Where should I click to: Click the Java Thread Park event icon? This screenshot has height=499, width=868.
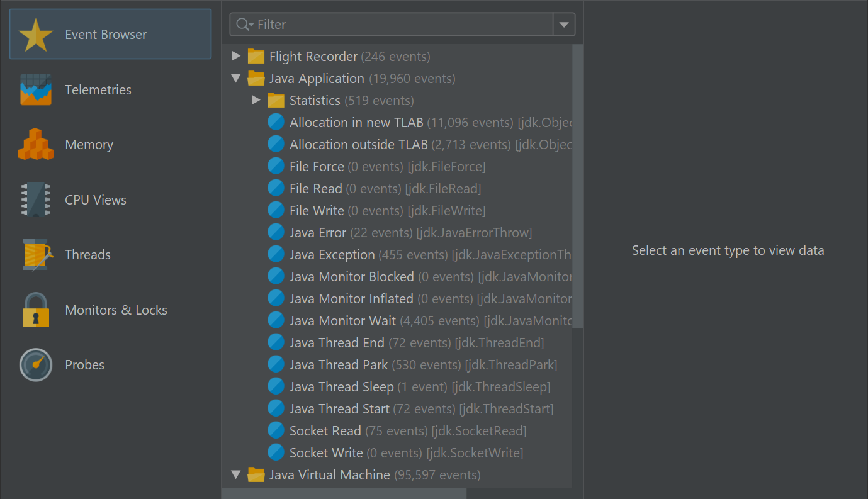[x=276, y=364]
